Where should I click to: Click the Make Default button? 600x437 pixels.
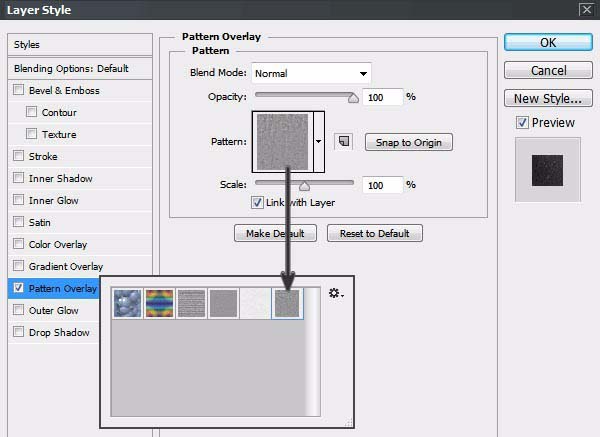click(275, 233)
